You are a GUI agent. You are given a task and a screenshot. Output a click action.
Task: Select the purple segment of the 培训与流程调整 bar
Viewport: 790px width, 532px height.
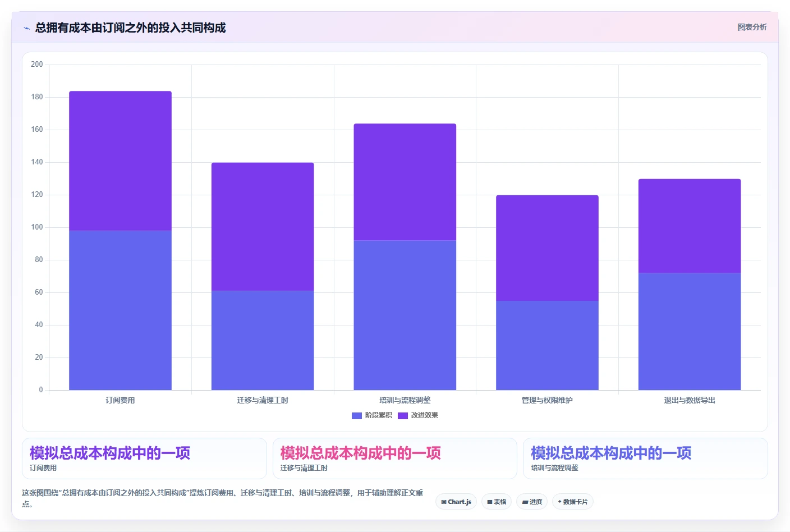point(405,182)
